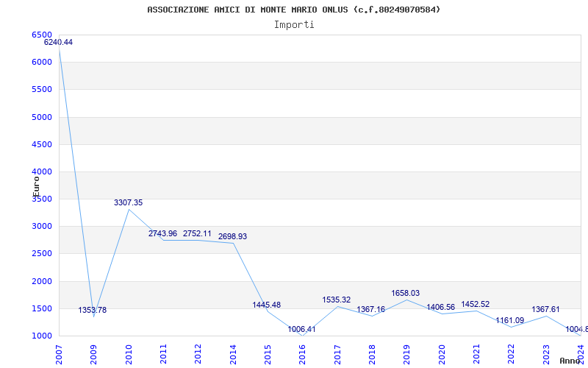Viewport: 588px width, 368px height.
Task: Click the x-axis year 2016
Action: 303,355
